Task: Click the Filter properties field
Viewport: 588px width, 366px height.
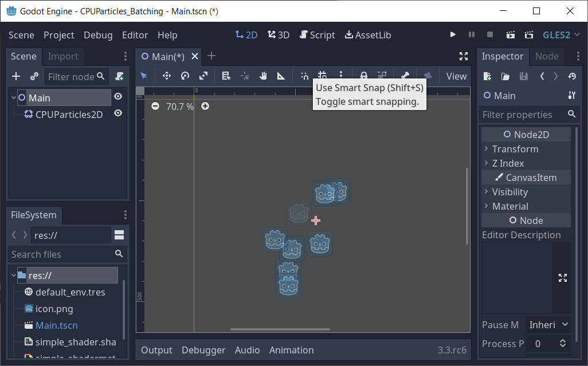Action: [x=529, y=115]
